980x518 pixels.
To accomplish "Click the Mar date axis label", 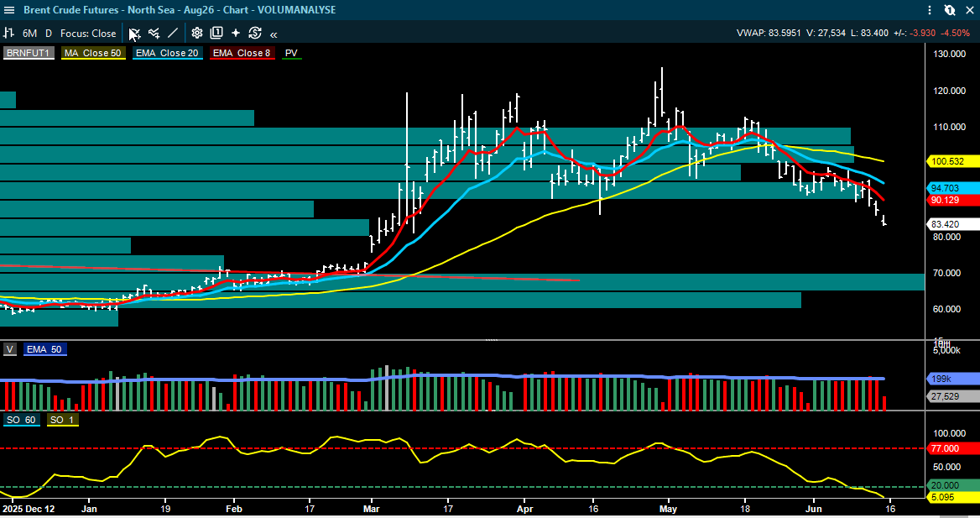I will coord(371,510).
